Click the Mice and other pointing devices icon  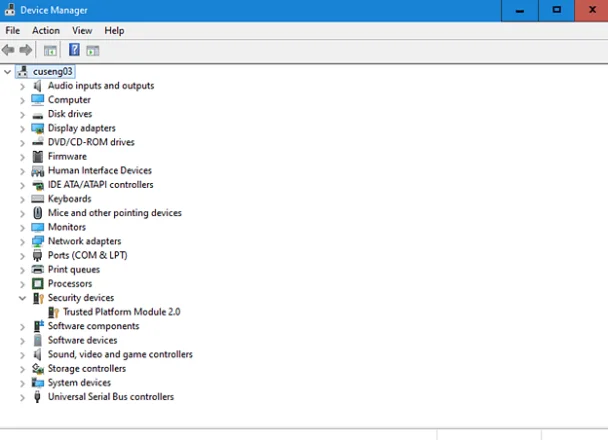(38, 213)
